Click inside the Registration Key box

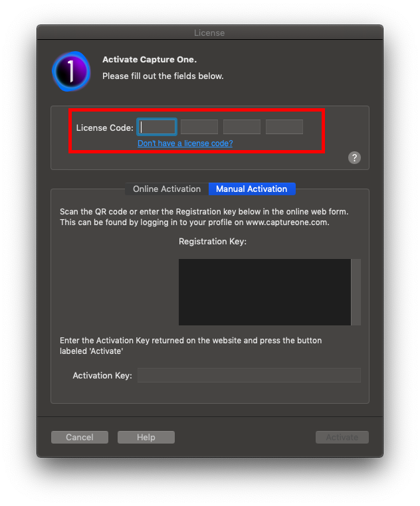pos(264,292)
